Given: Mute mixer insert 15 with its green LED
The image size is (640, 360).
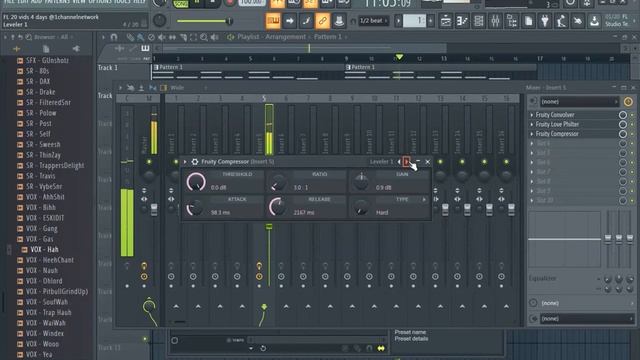Looking at the screenshot, I should point(484,162).
